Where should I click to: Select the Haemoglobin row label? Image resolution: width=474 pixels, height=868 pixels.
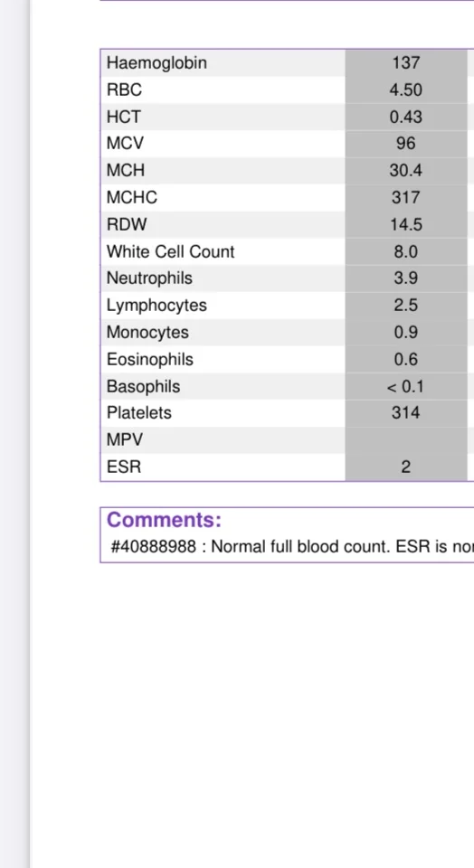pyautogui.click(x=156, y=62)
